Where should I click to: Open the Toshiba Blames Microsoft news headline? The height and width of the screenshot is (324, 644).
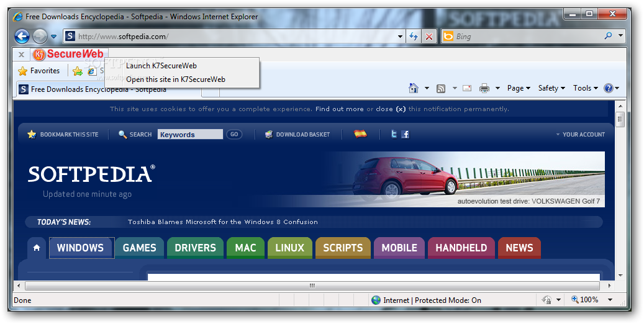coord(222,222)
